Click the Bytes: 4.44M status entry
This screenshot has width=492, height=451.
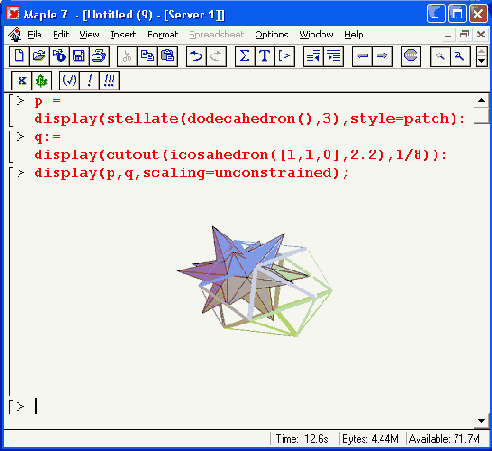(x=370, y=439)
